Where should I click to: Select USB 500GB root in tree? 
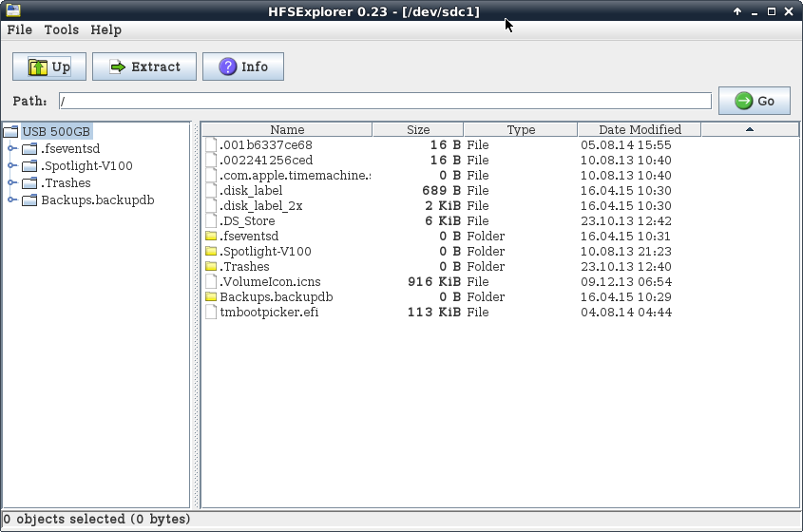pos(57,131)
